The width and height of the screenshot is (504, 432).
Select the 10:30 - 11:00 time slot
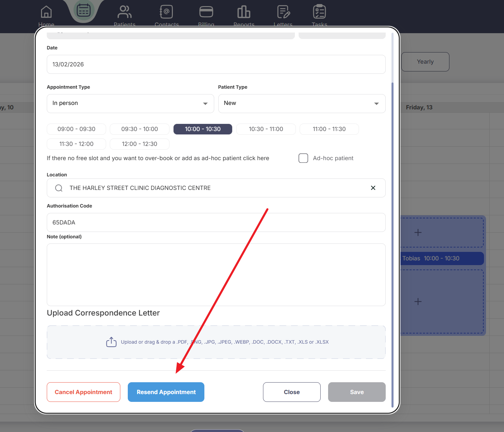(266, 129)
